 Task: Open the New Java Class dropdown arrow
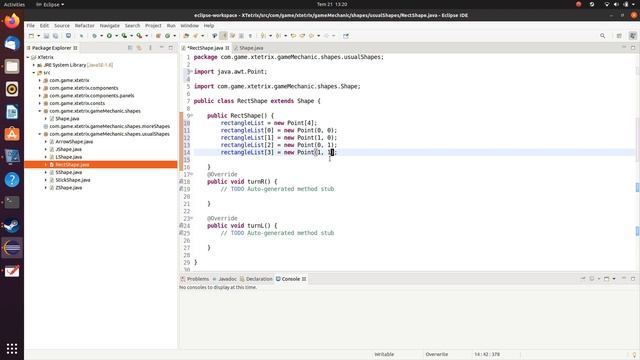coord(174,36)
